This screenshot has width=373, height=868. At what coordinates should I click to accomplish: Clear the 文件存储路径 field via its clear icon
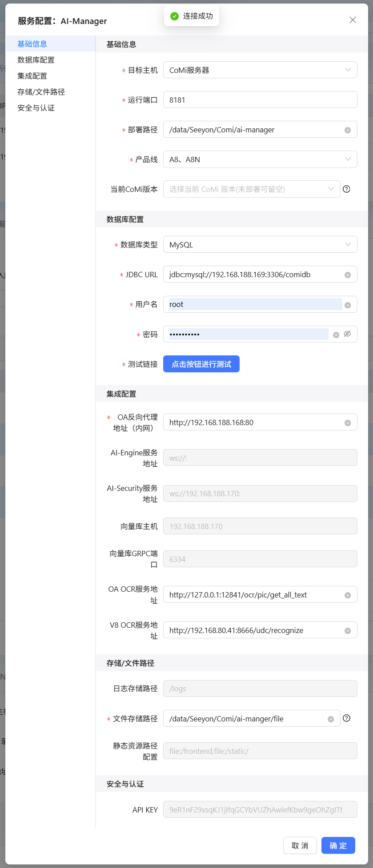click(331, 719)
